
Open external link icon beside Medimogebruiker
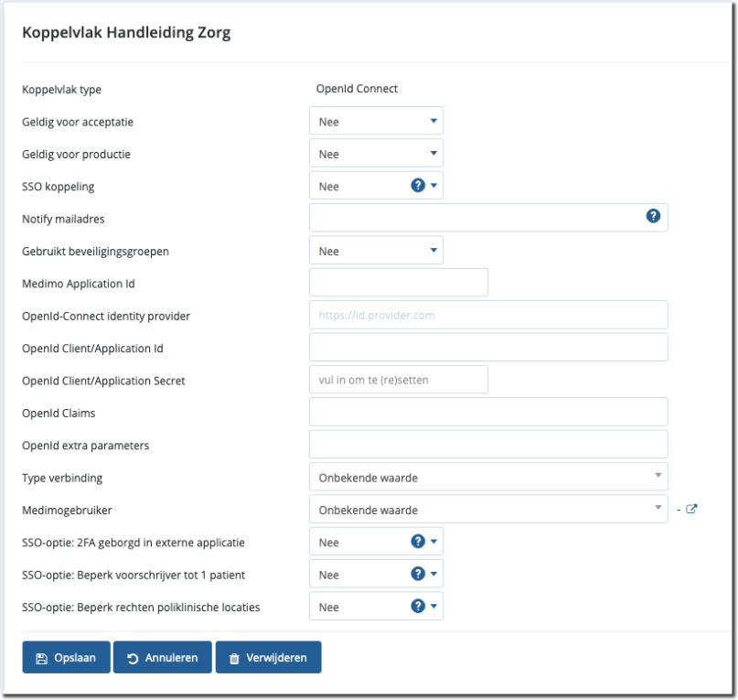[691, 509]
